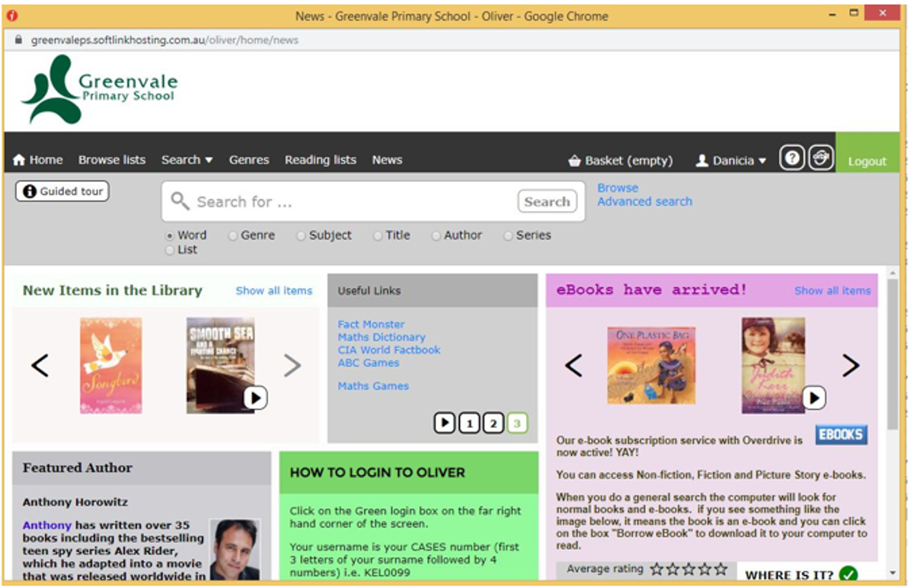914x588 pixels.
Task: Choose the Series radio button
Action: (x=508, y=236)
